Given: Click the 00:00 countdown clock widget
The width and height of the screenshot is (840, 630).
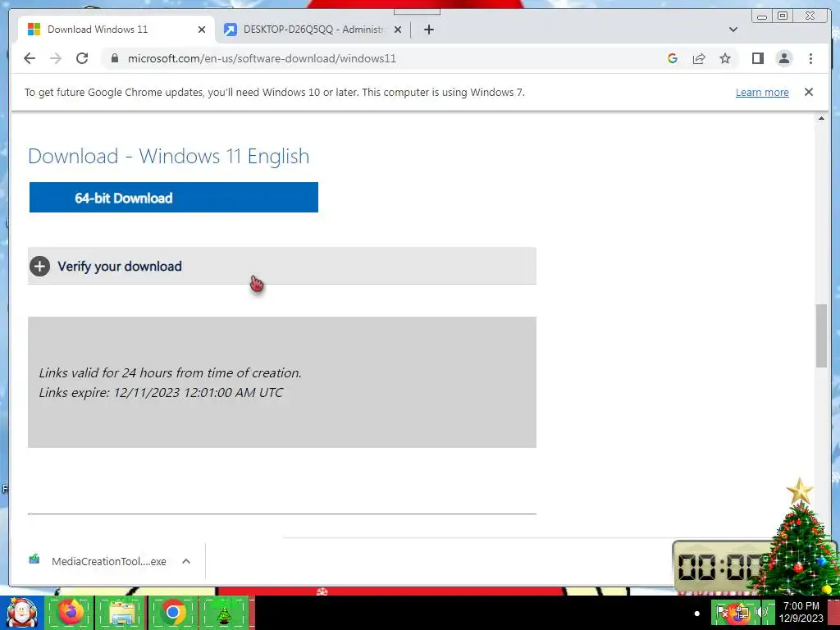Looking at the screenshot, I should pyautogui.click(x=720, y=566).
